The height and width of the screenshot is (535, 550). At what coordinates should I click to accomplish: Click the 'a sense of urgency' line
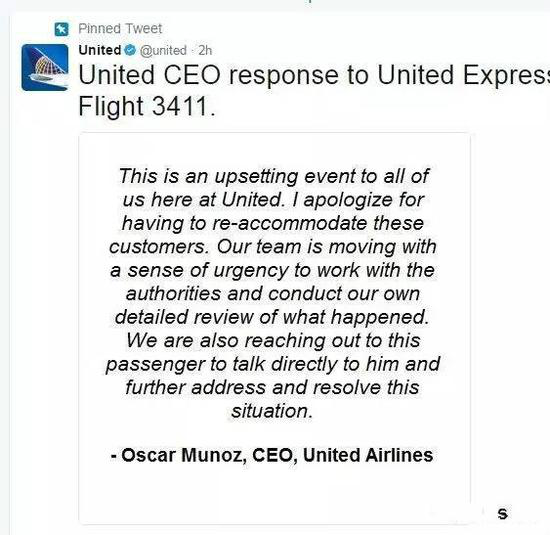pos(273,270)
